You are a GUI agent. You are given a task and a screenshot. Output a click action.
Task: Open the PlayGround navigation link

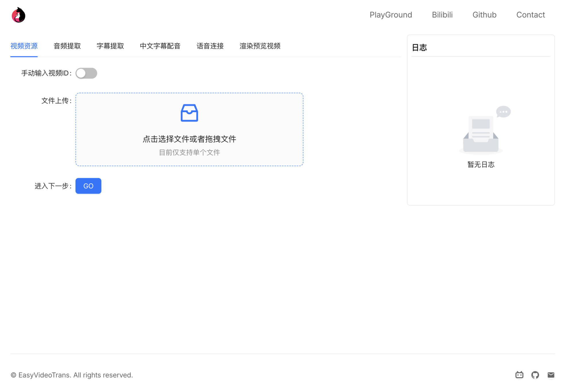point(390,15)
